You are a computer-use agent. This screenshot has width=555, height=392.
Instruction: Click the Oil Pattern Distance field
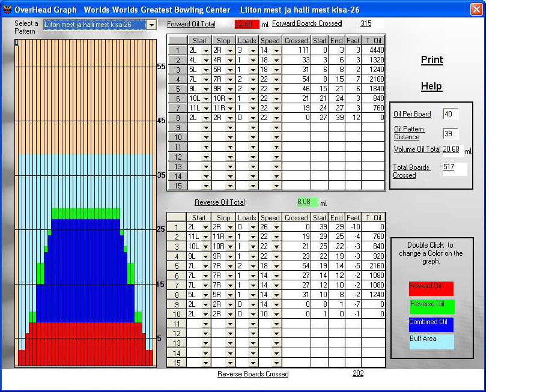click(450, 134)
